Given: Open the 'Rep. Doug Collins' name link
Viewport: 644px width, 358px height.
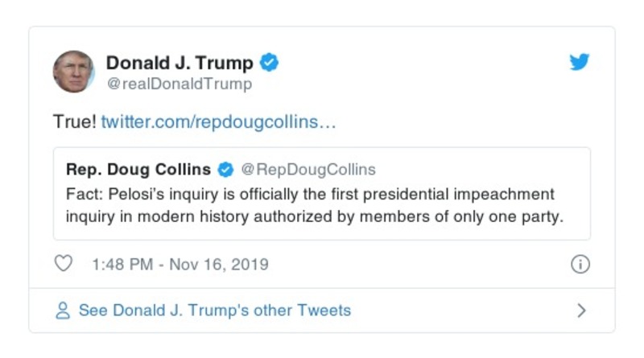Looking at the screenshot, I should click(x=138, y=170).
